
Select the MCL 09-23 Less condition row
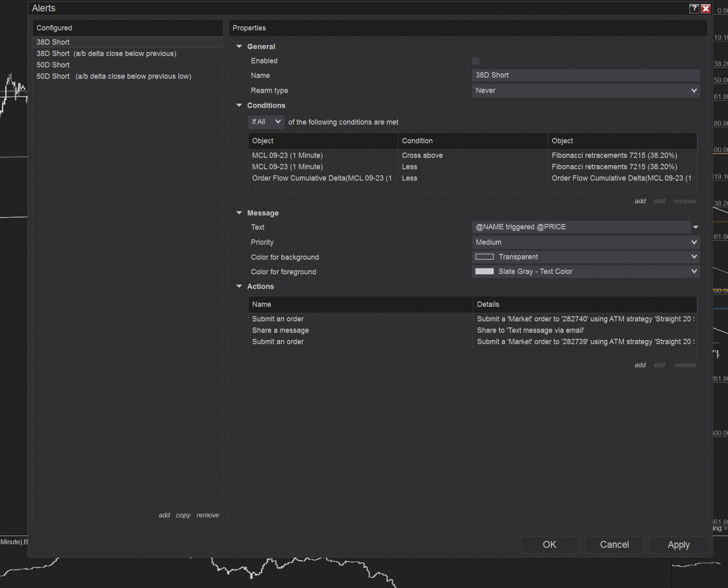473,167
